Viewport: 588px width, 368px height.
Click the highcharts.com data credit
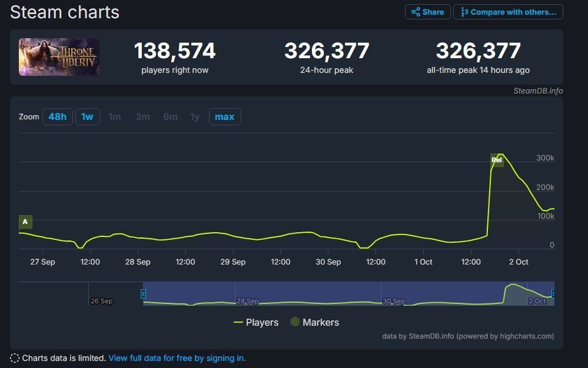468,336
